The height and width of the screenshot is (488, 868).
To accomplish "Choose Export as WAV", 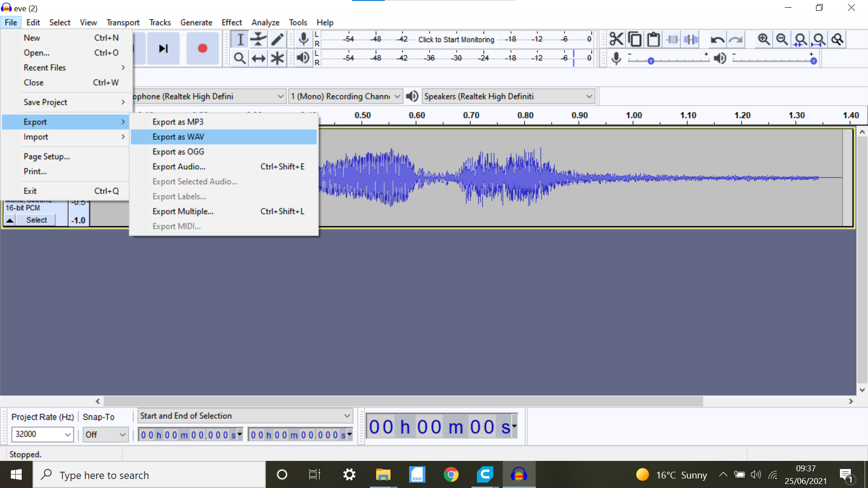I will (224, 137).
